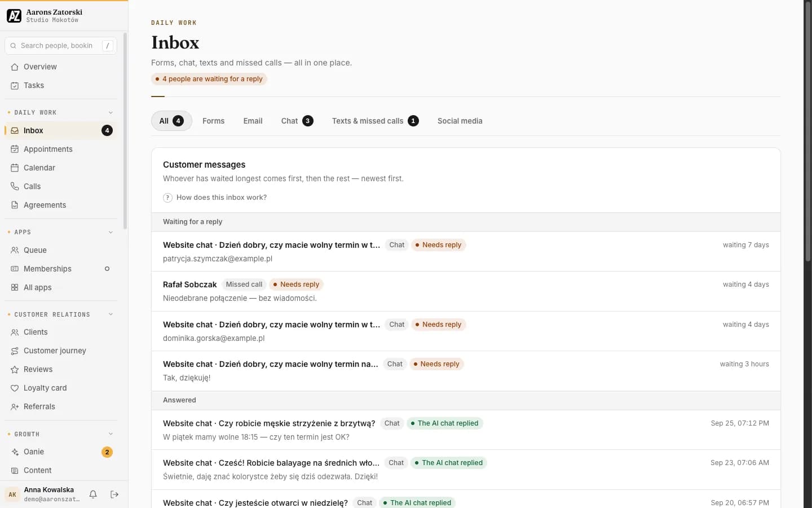Screen dimensions: 812x508
Task: Click the Referrals add-person icon
Action: point(15,406)
